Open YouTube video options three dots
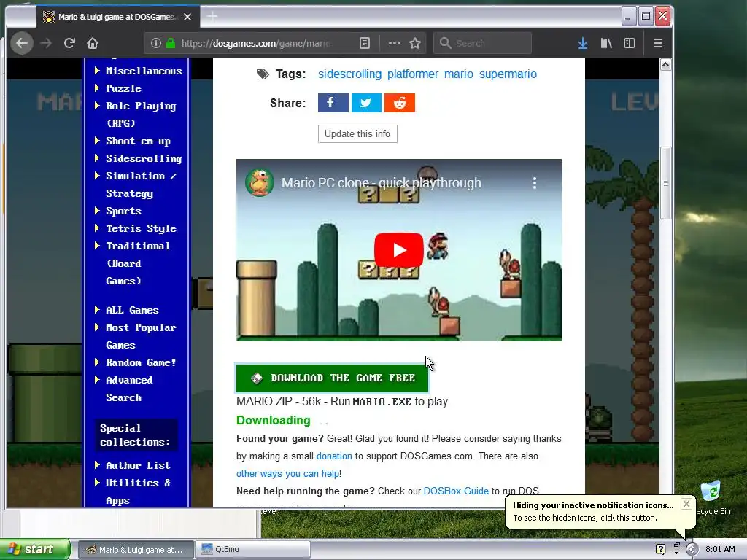The width and height of the screenshot is (747, 560). point(535,183)
